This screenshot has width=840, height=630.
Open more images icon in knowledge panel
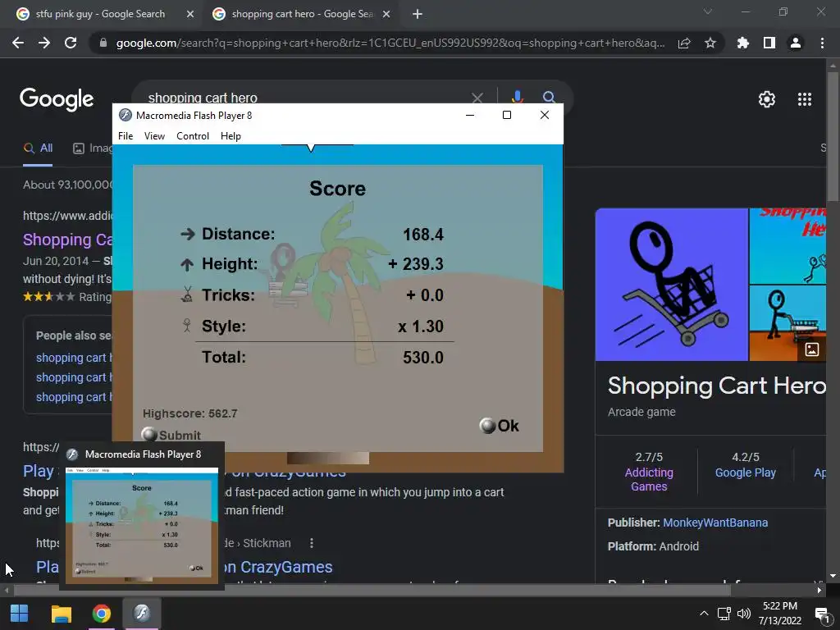(812, 349)
